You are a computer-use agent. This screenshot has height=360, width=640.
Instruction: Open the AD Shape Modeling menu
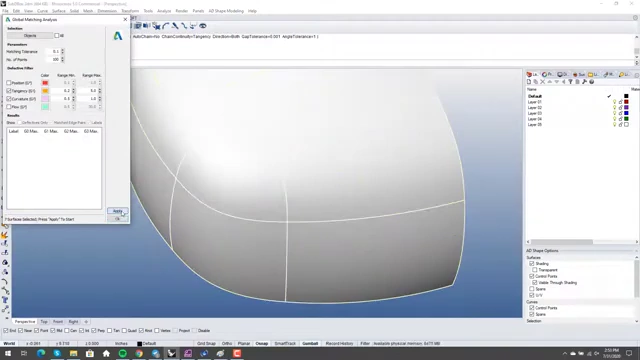[226, 11]
